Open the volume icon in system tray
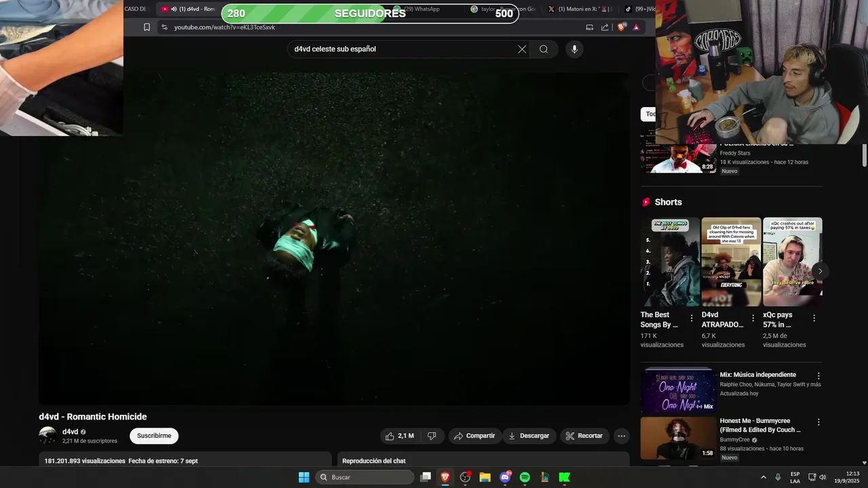The height and width of the screenshot is (488, 868). pyautogui.click(x=823, y=477)
